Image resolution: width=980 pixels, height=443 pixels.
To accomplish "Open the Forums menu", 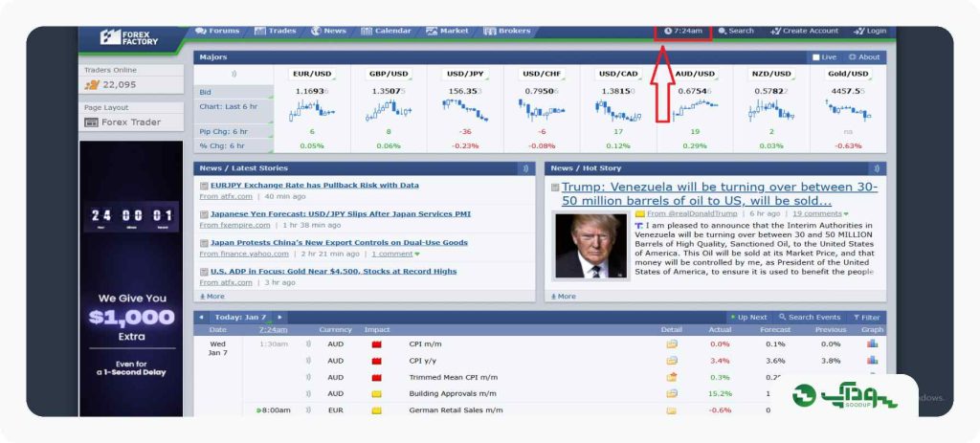I will (217, 31).
